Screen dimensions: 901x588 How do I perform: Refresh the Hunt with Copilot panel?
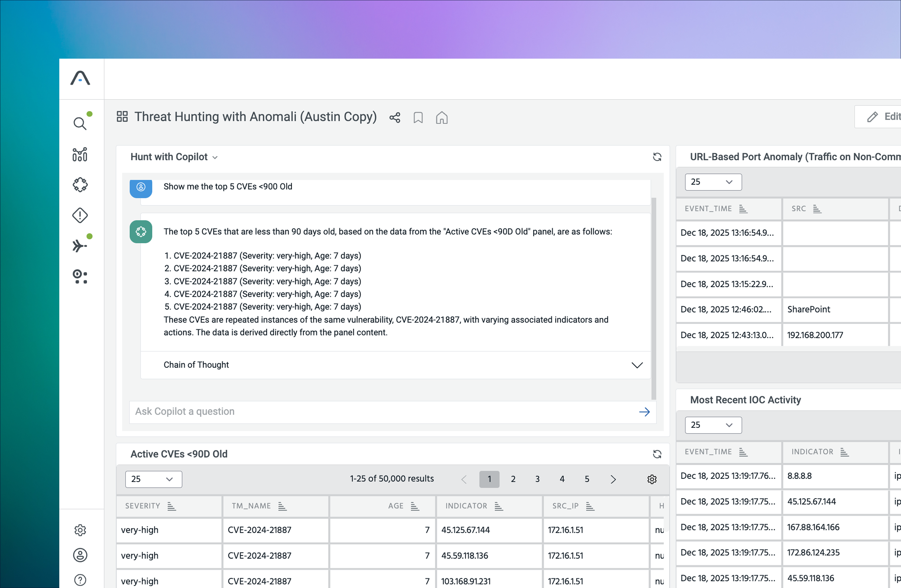657,157
